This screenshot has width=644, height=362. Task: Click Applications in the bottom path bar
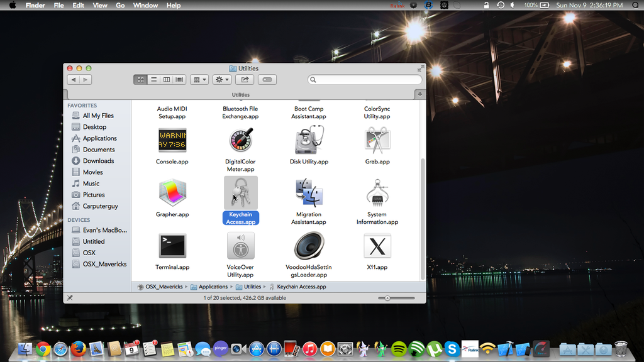tap(213, 287)
